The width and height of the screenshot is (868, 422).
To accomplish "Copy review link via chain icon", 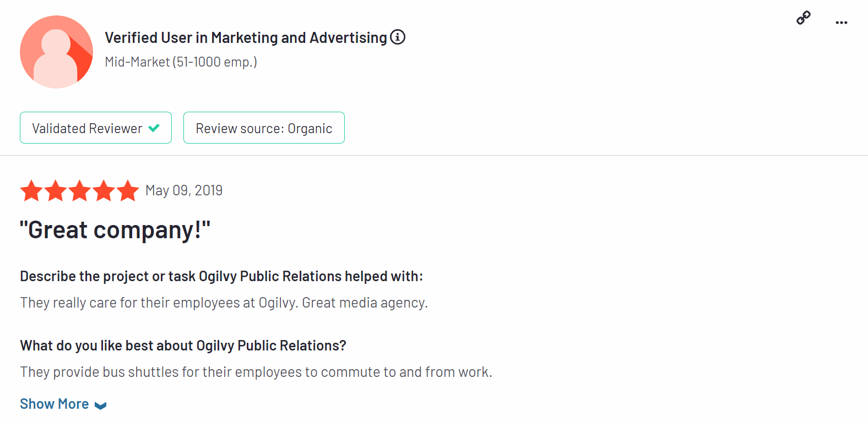I will pyautogui.click(x=804, y=18).
